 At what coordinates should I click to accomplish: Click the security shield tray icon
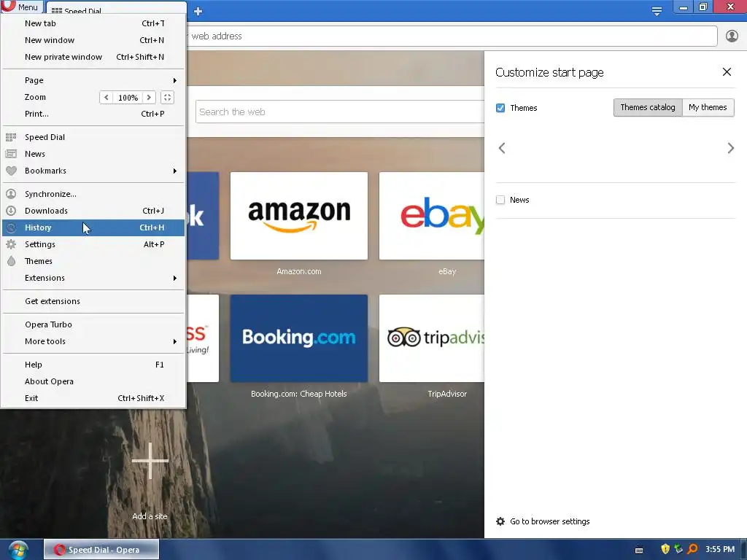[x=665, y=549]
